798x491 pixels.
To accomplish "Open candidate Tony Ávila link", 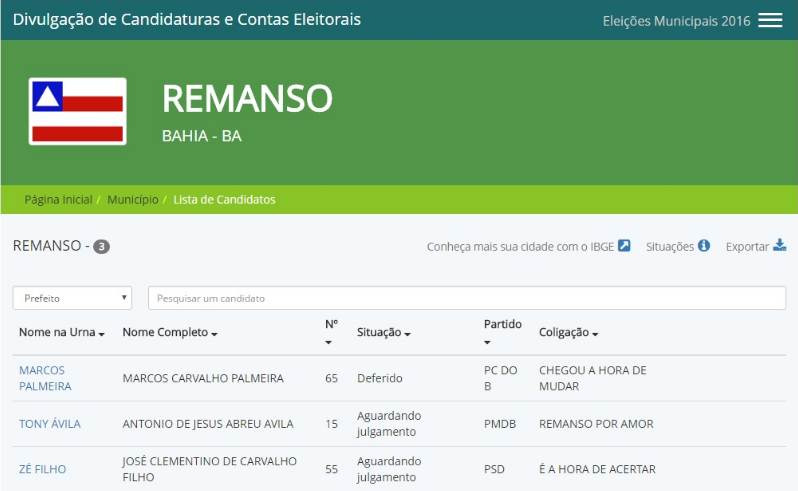I will 50,424.
